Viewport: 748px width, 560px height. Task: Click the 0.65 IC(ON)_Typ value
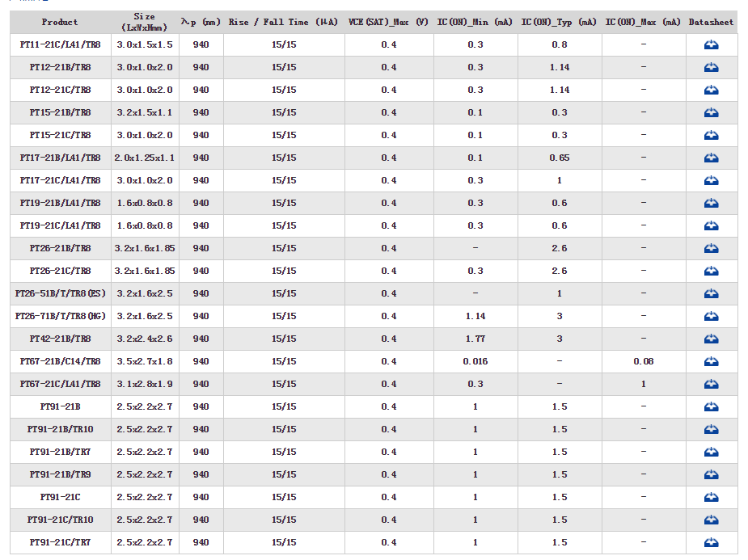(559, 158)
